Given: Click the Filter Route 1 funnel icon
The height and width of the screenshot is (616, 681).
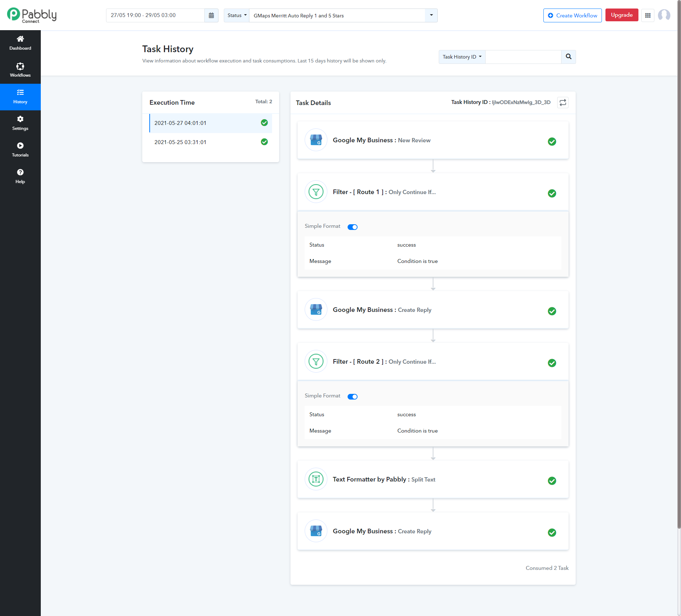Looking at the screenshot, I should (316, 192).
